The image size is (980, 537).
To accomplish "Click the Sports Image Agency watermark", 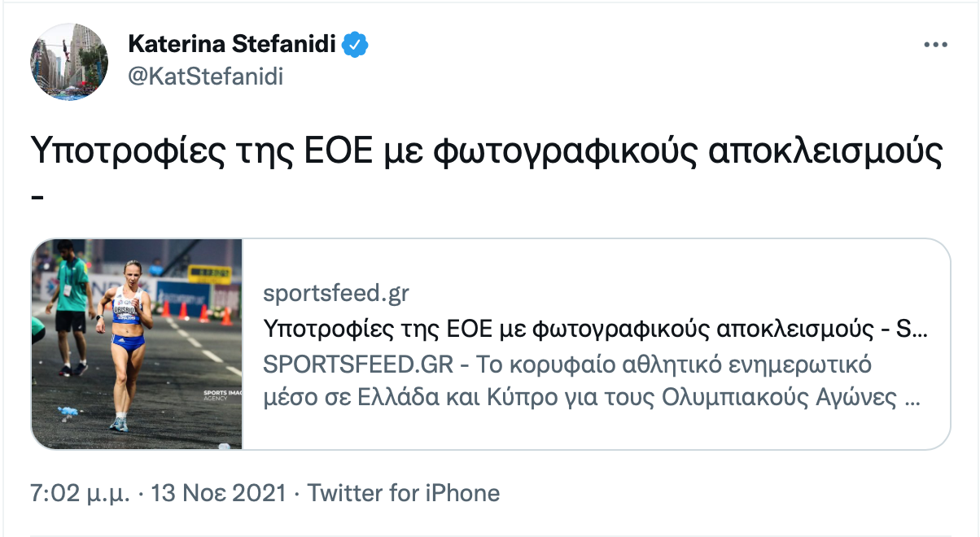I will click(x=220, y=395).
